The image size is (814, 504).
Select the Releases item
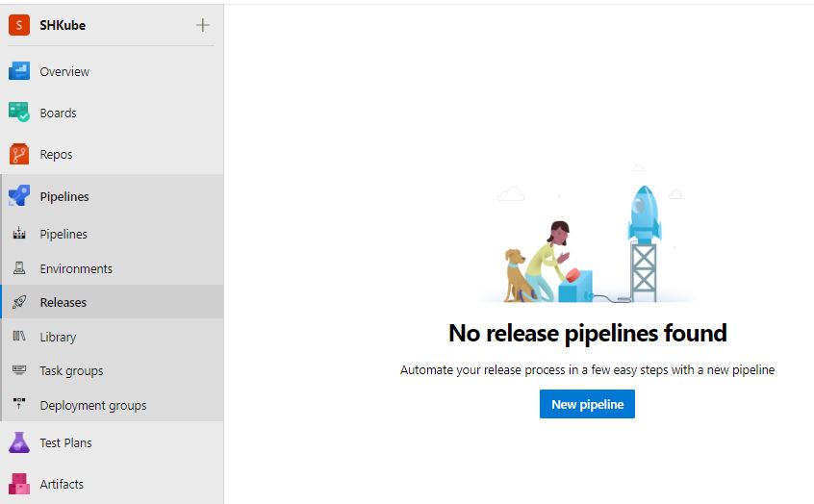coord(64,303)
